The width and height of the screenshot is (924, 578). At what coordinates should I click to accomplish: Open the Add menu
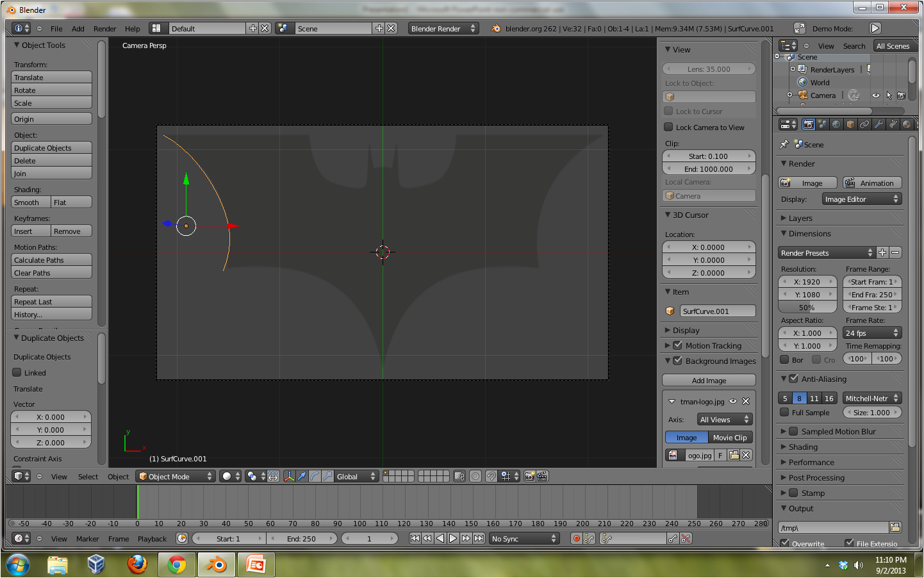[x=78, y=29]
